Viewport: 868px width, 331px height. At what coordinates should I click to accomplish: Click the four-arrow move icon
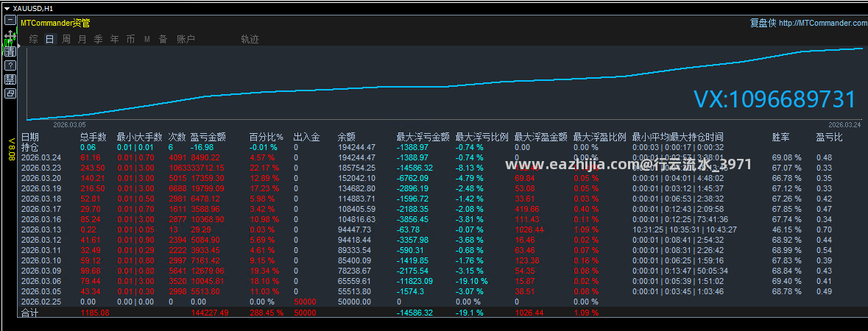10,37
